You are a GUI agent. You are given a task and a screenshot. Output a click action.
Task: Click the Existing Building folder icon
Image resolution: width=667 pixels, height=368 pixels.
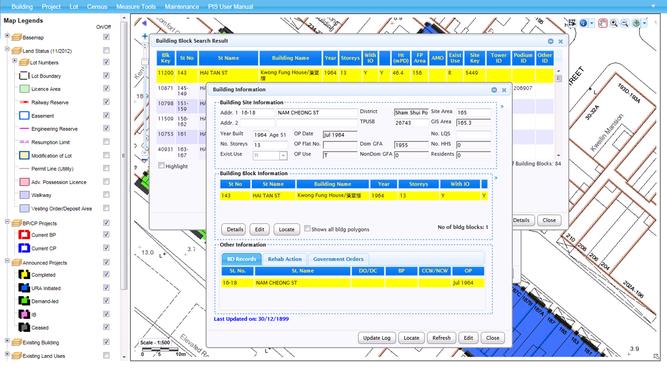pyautogui.click(x=17, y=342)
